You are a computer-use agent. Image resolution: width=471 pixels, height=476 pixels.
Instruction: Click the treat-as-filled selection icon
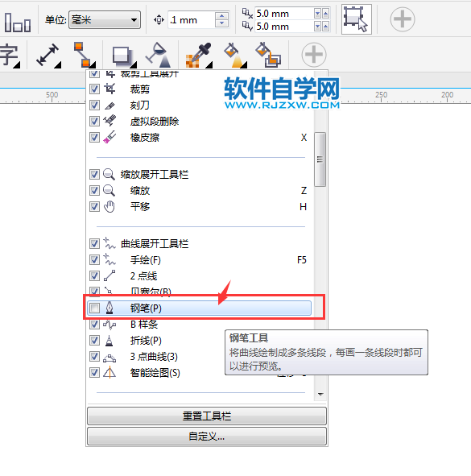click(x=357, y=19)
